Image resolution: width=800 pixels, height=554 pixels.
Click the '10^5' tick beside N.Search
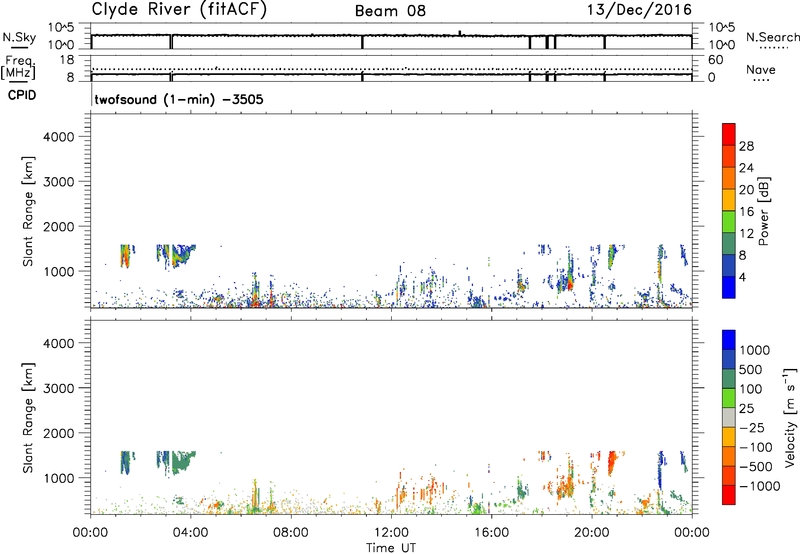(721, 28)
